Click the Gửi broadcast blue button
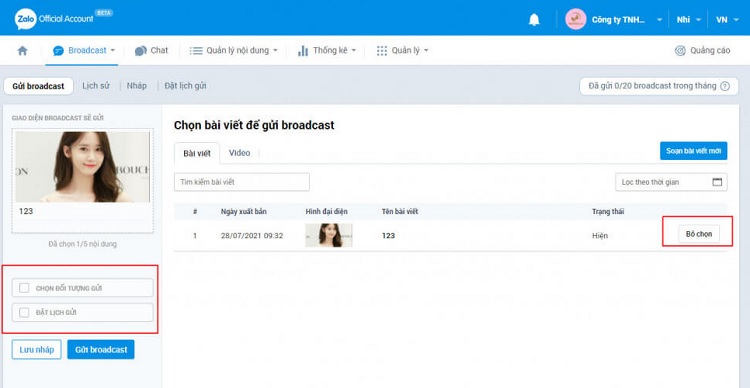 click(101, 350)
